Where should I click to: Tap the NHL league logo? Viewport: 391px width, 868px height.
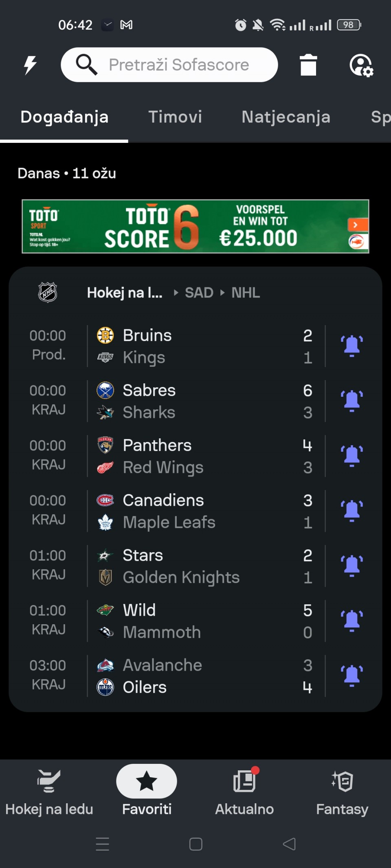click(x=48, y=292)
